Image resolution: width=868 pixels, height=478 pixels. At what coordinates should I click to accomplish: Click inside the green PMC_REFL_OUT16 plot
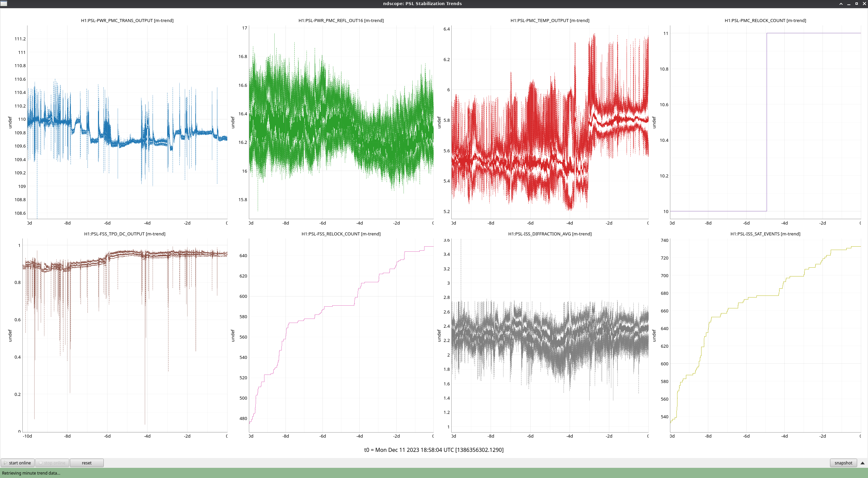pos(341,122)
